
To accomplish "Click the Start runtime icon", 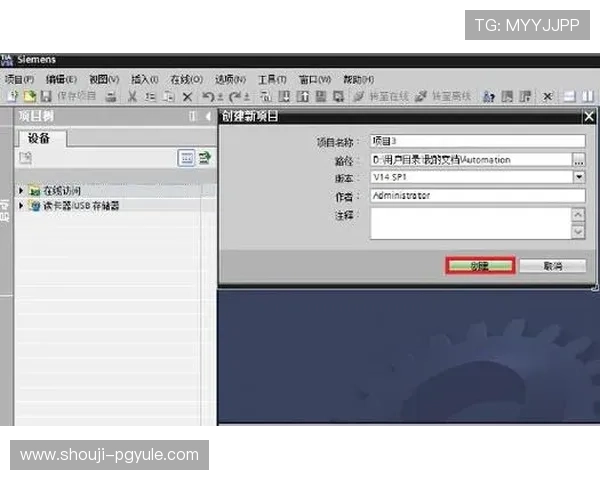I will (339, 96).
